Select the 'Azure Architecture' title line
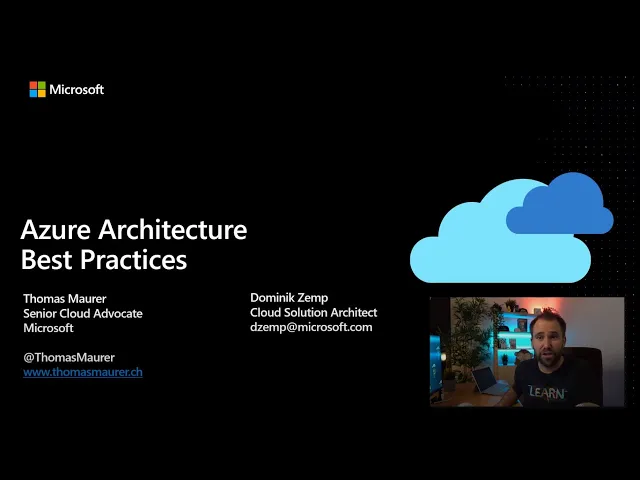Image resolution: width=640 pixels, height=480 pixels. tap(134, 229)
